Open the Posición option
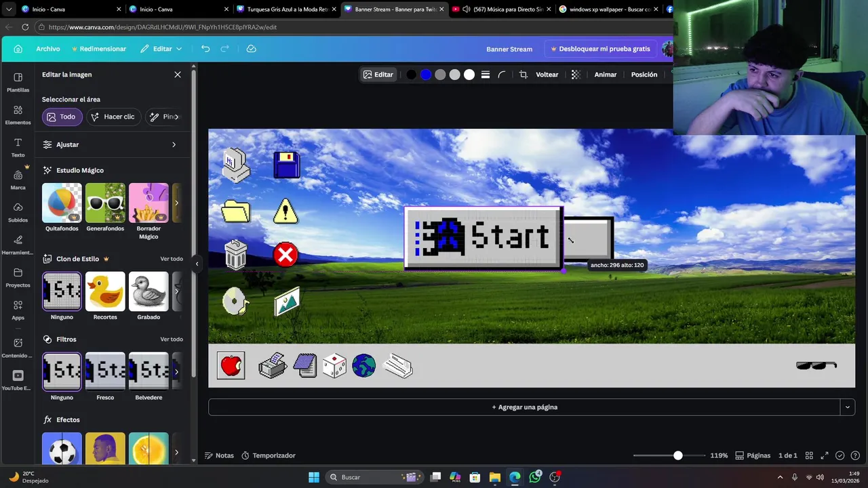The height and width of the screenshot is (488, 868). click(x=644, y=75)
